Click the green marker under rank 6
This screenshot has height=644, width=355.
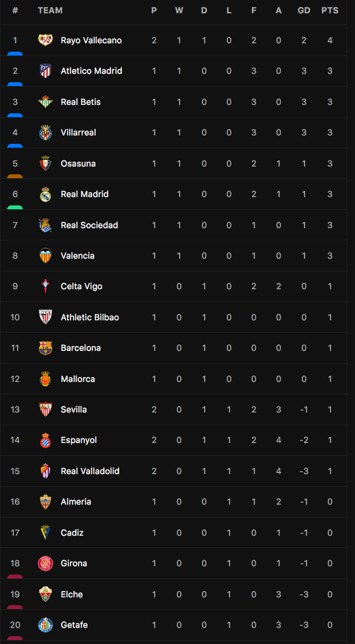click(x=15, y=208)
